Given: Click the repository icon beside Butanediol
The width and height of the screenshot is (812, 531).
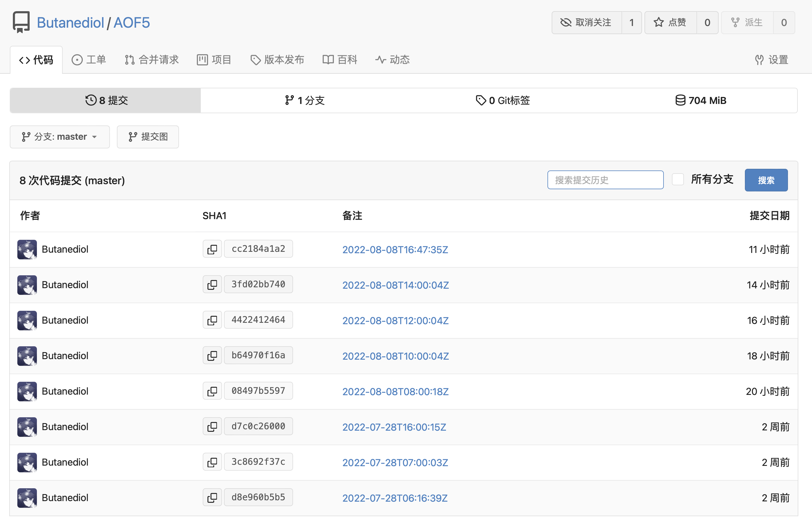Looking at the screenshot, I should pos(21,22).
